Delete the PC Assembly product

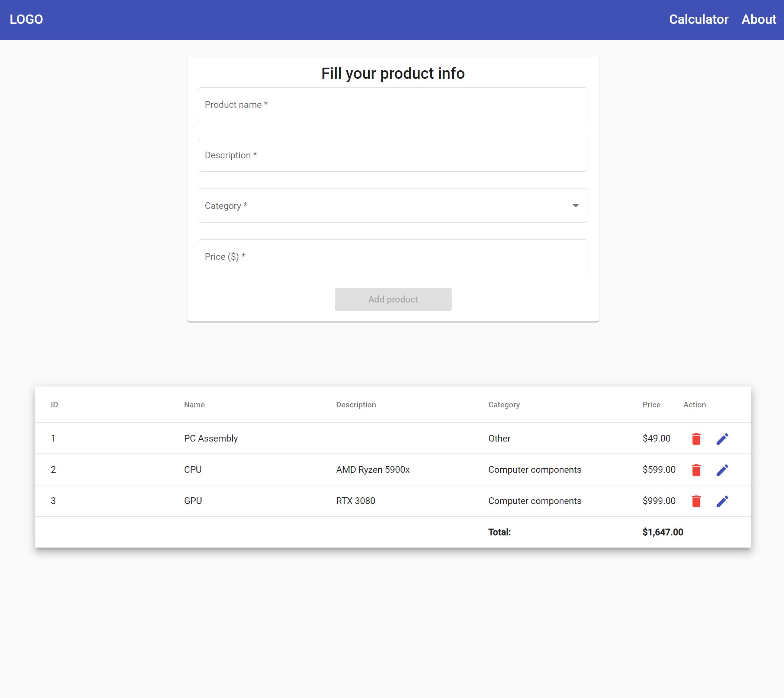[696, 438]
